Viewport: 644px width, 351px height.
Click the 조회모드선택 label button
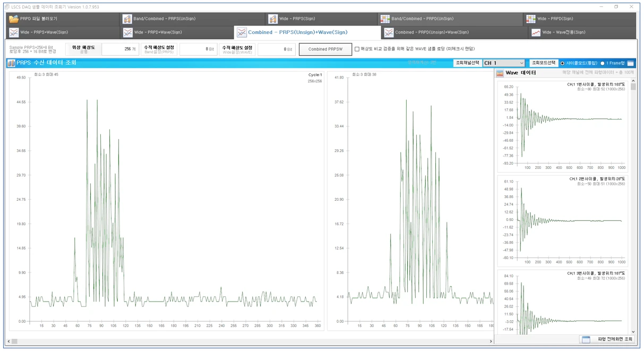tap(544, 63)
